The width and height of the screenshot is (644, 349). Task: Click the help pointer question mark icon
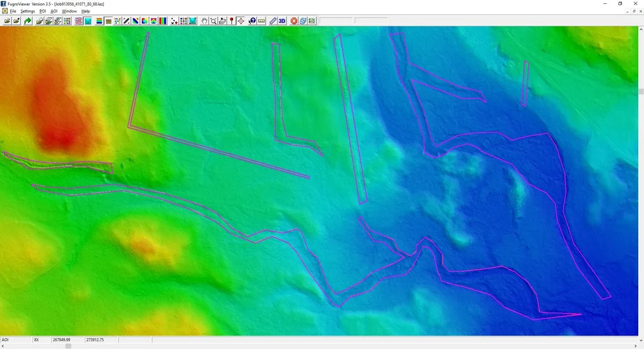point(252,21)
